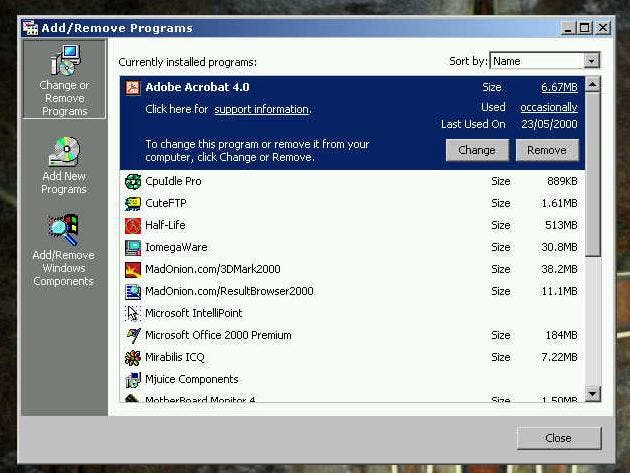This screenshot has height=473, width=630.
Task: Click the Close button at the bottom
Action: point(558,438)
